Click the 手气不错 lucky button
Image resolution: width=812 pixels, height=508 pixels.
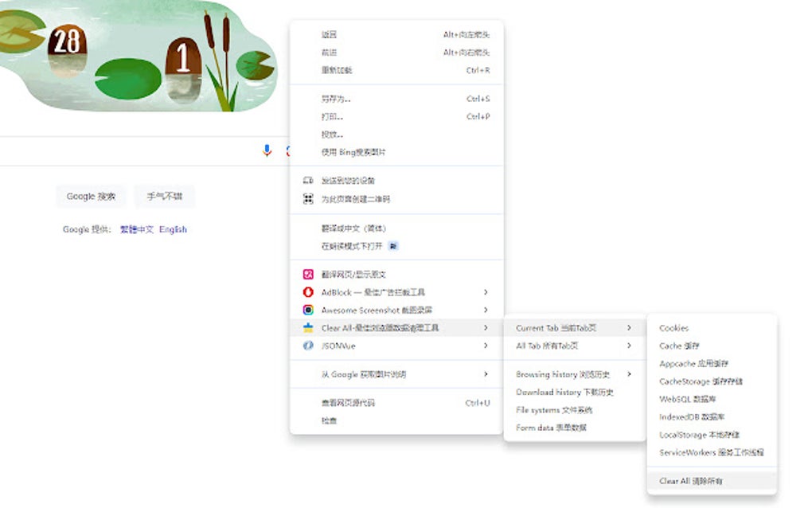coord(164,196)
